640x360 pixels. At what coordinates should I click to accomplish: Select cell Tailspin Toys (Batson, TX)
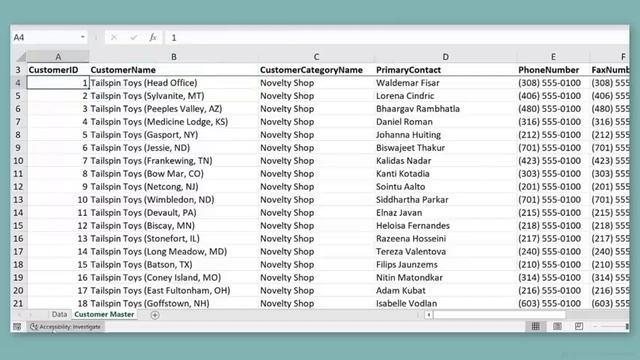(173, 264)
